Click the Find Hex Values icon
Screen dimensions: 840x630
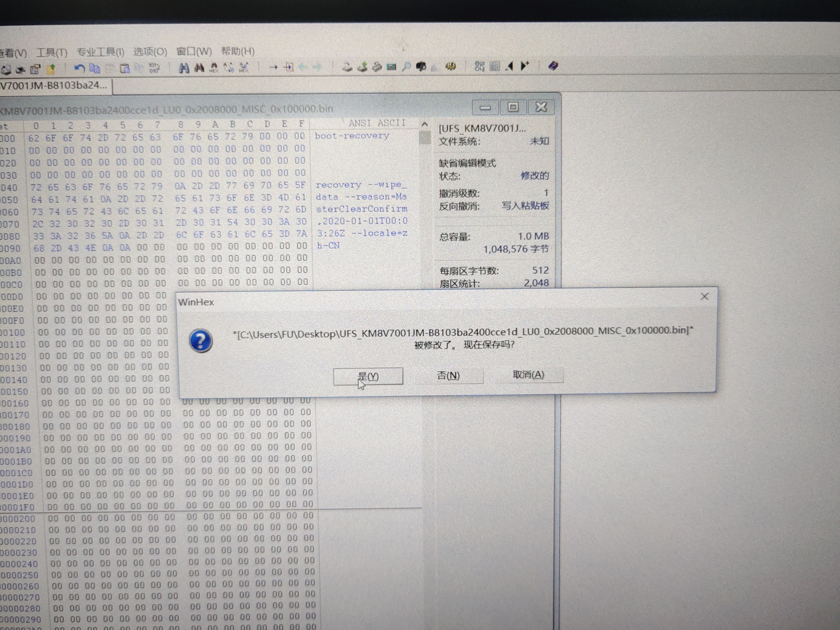pyautogui.click(x=214, y=67)
